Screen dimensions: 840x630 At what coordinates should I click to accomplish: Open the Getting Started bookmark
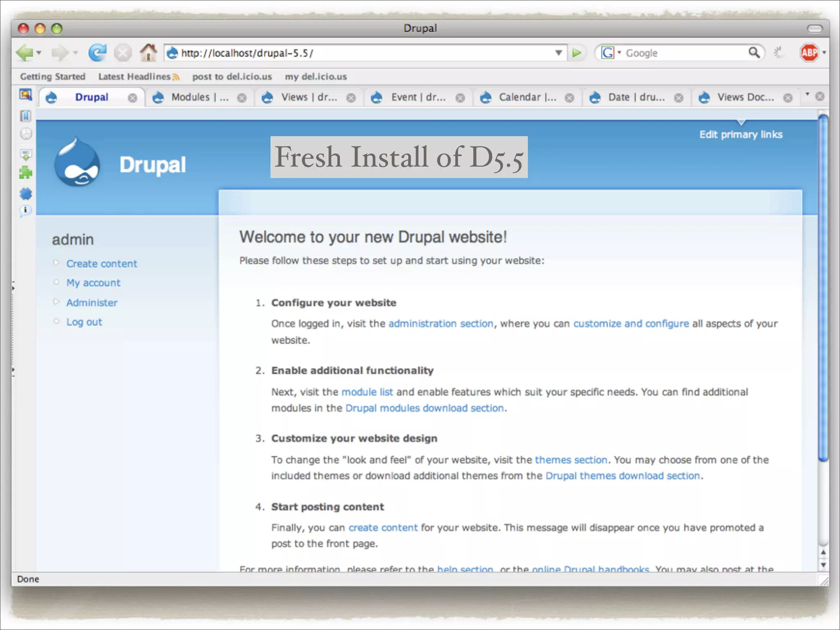53,77
